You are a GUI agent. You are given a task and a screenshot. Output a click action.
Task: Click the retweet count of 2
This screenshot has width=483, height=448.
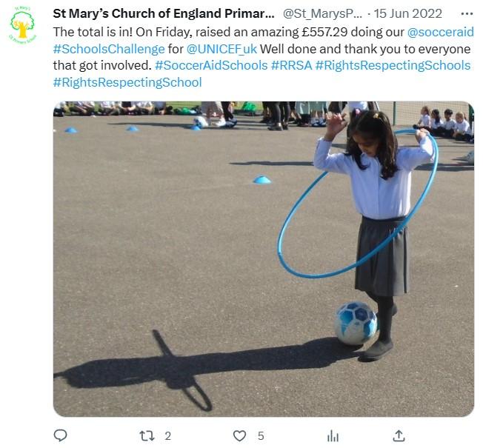coord(168,435)
